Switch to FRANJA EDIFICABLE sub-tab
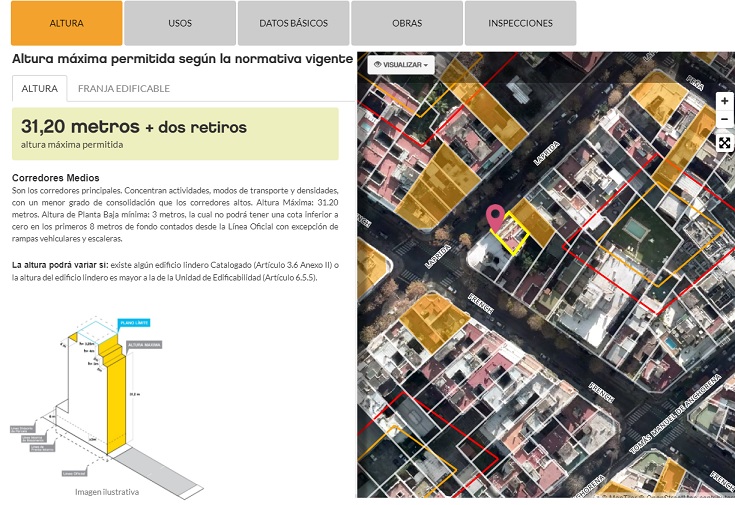The image size is (735, 505). coord(124,88)
